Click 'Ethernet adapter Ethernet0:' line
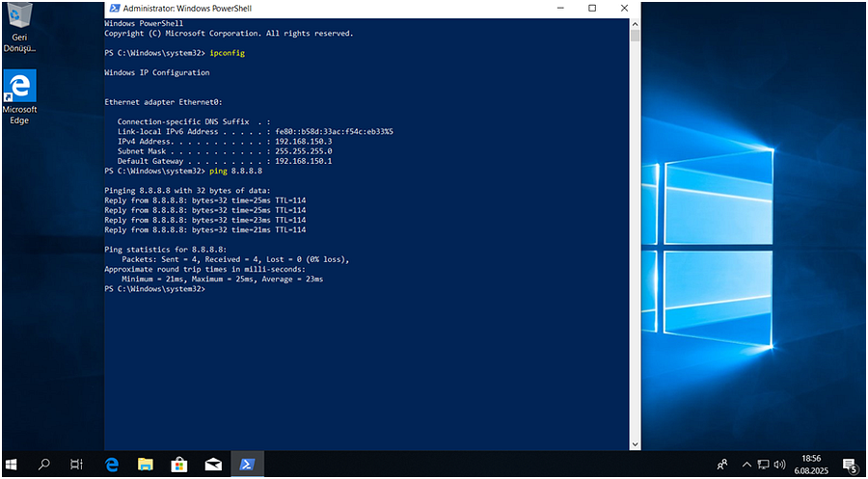Screen dimensions: 868x479 tap(163, 102)
